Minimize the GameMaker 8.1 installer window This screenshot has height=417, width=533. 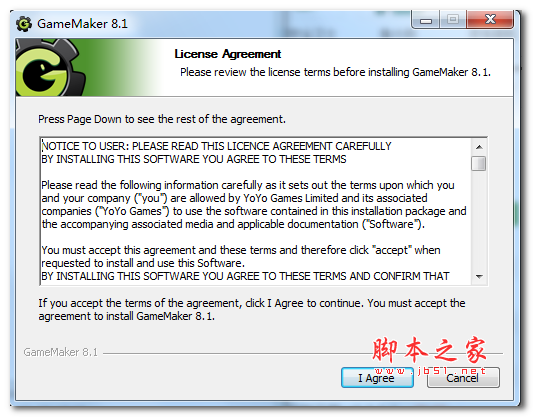[426, 20]
